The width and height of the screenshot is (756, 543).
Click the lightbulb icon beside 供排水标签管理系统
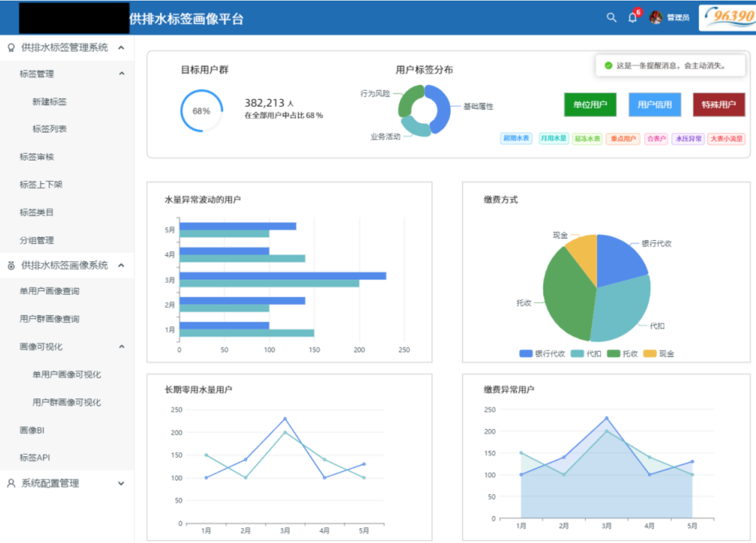coord(11,48)
